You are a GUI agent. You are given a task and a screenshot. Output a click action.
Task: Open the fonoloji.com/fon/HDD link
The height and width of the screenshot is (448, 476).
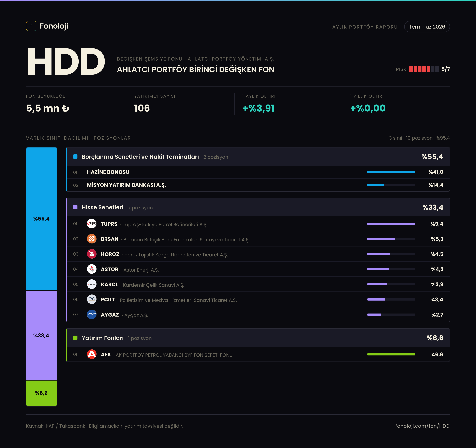pos(422,426)
